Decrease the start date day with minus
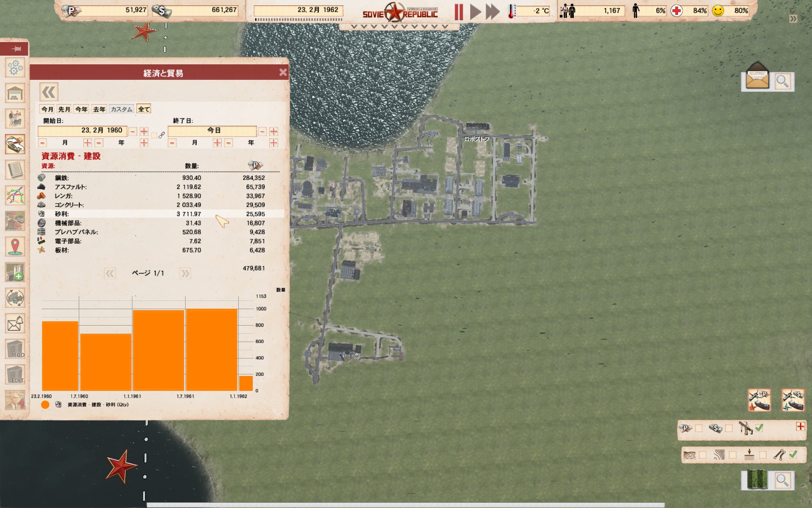 (132, 131)
